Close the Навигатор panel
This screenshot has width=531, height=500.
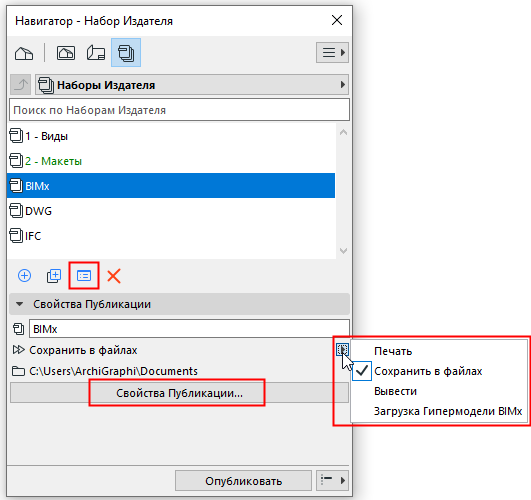pyautogui.click(x=337, y=20)
